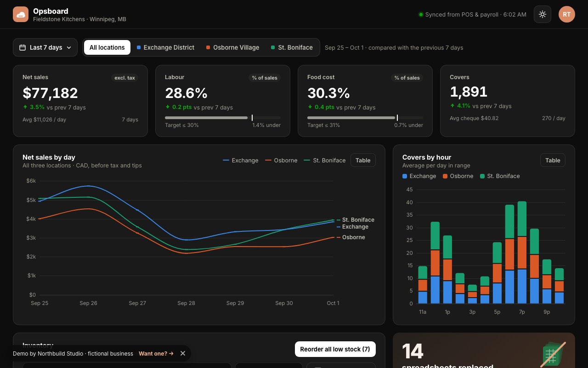Dismiss the demo banner with the X icon

tap(183, 353)
